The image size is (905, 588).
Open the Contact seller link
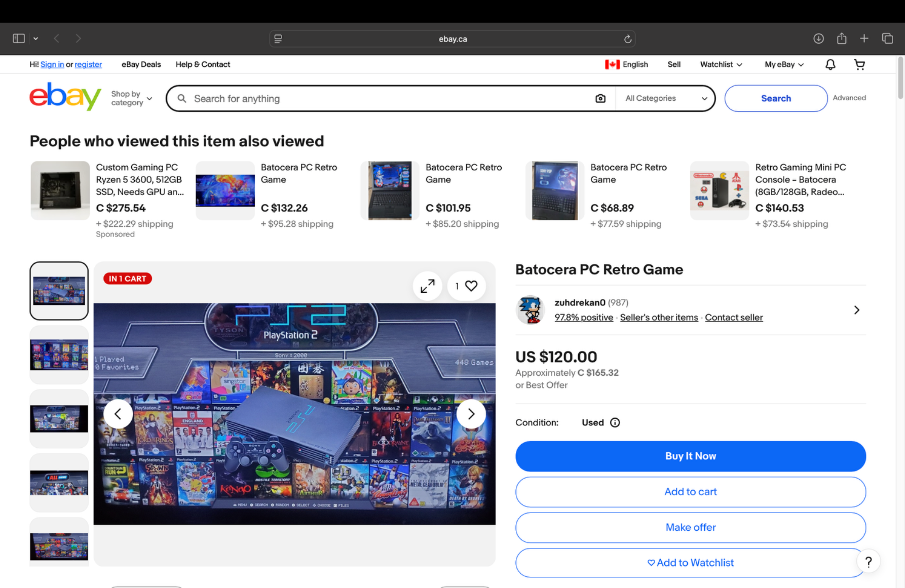[733, 318]
